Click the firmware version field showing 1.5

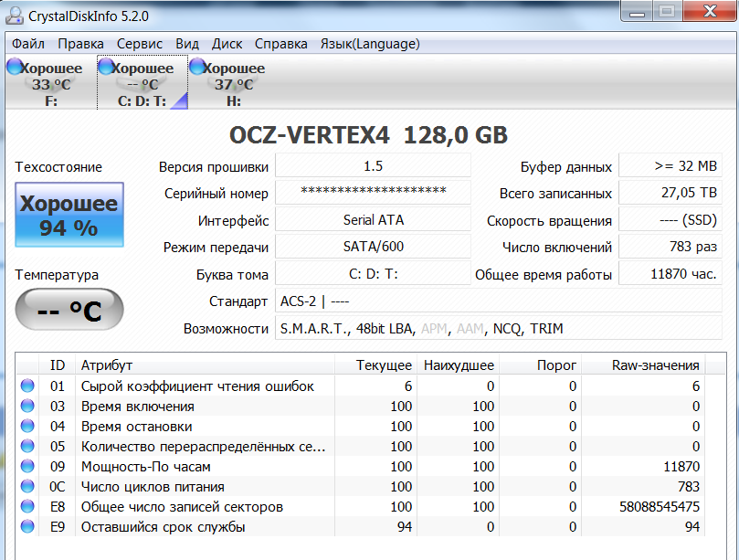click(373, 166)
